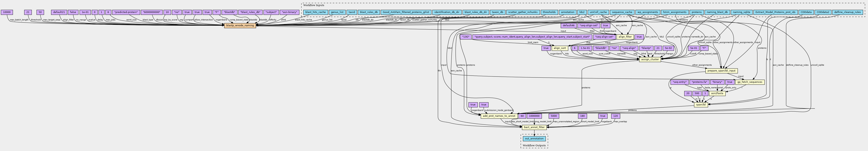Select the 1.5e-01 sure_cutoff value
Viewport: 868px width, 151px height.
(x=585, y=48)
